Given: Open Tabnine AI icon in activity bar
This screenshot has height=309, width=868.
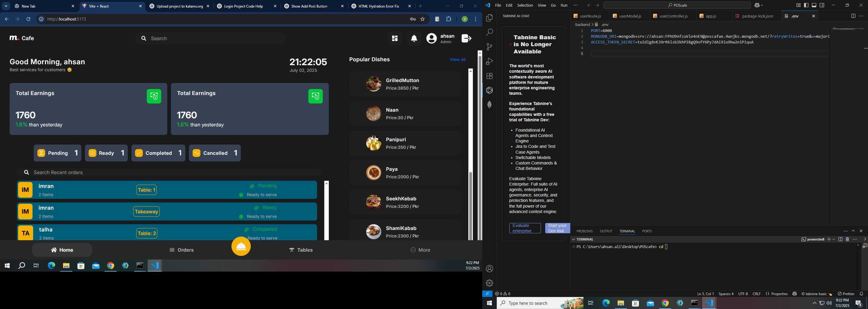Looking at the screenshot, I should 489,91.
